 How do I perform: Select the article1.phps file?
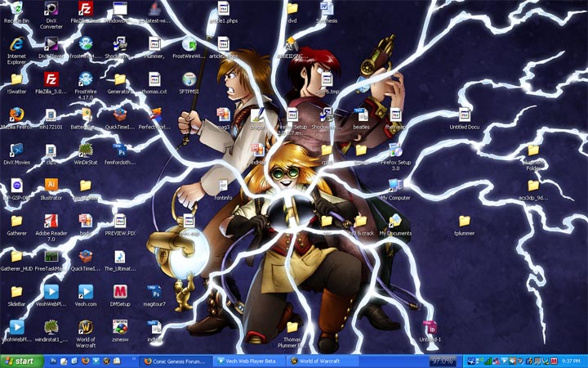(223, 9)
